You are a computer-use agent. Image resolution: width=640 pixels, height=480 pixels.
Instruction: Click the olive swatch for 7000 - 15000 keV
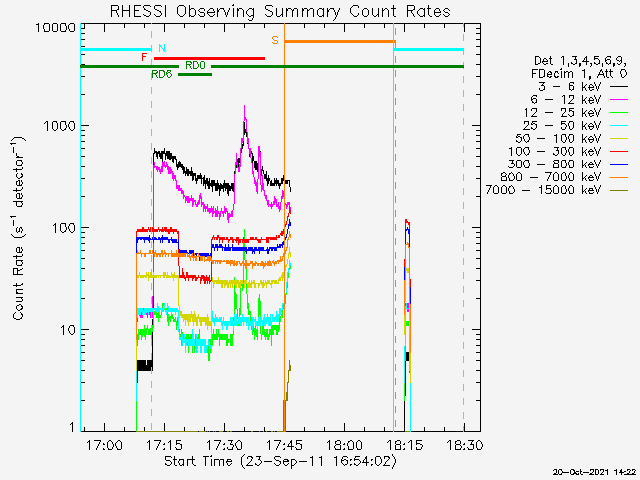[x=619, y=190]
